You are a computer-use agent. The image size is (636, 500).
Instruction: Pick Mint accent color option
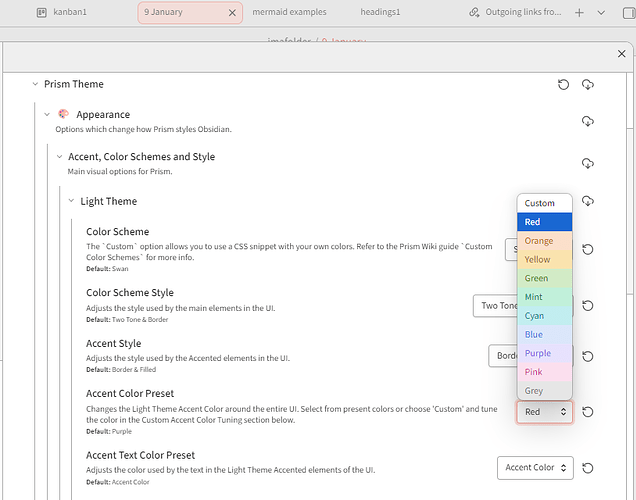click(x=545, y=297)
